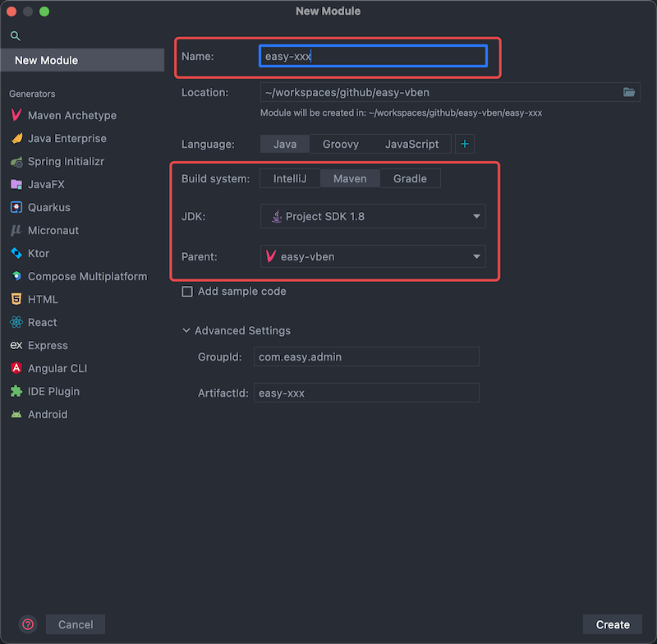This screenshot has height=644, width=657.
Task: Click the 'Module will be created in' text
Action: [401, 113]
